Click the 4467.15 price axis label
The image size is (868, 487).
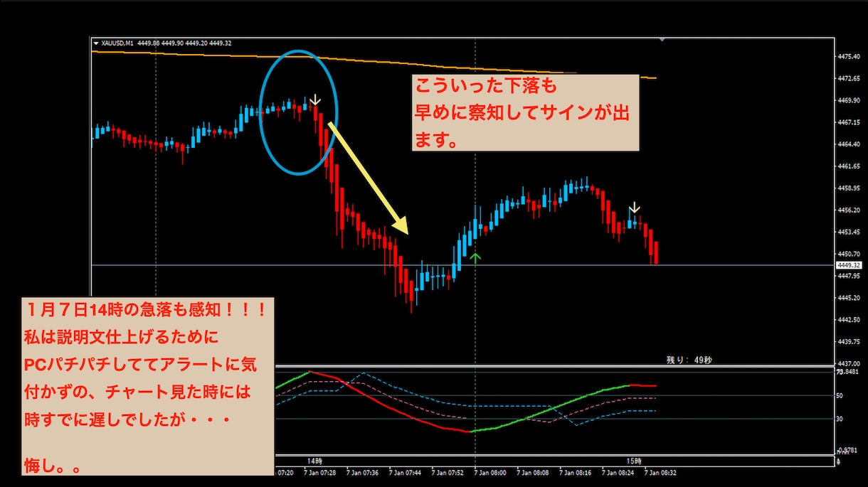[x=850, y=122]
